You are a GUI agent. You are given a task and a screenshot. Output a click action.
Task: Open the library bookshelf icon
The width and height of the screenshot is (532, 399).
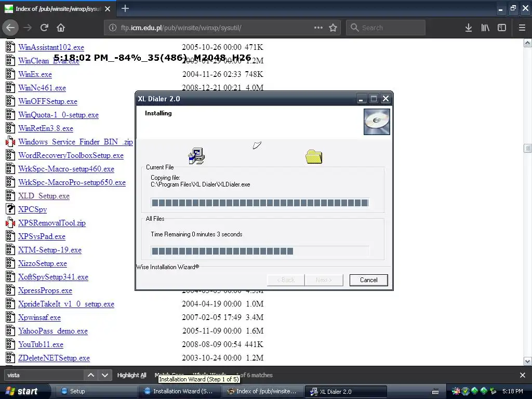coord(485,28)
